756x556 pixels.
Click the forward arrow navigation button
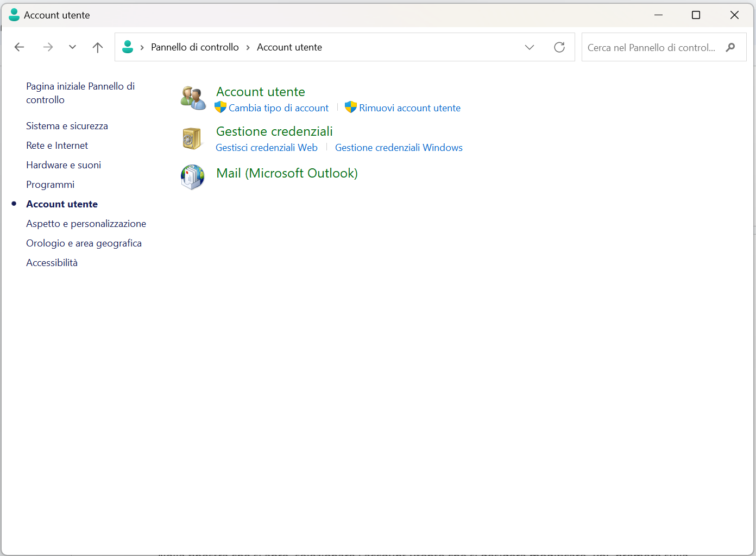[48, 47]
